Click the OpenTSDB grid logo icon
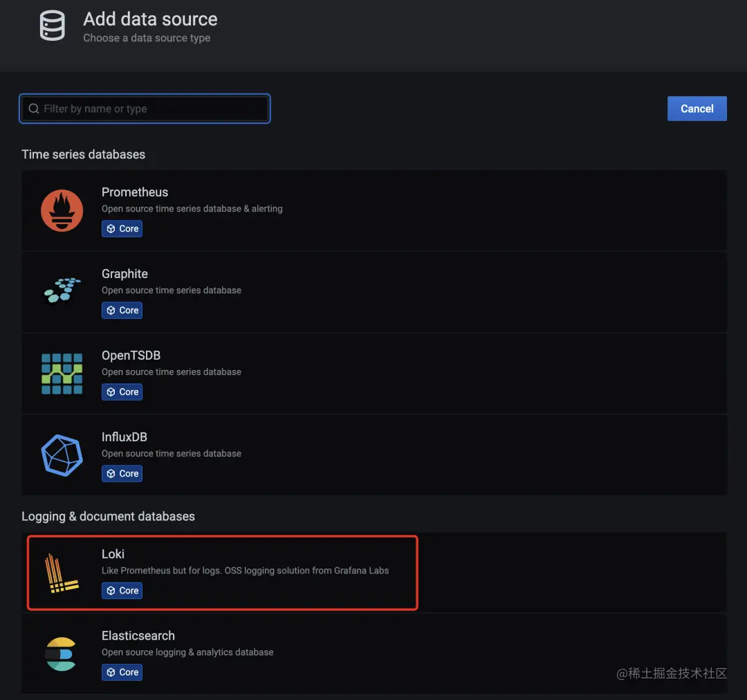Image resolution: width=747 pixels, height=700 pixels. [62, 374]
